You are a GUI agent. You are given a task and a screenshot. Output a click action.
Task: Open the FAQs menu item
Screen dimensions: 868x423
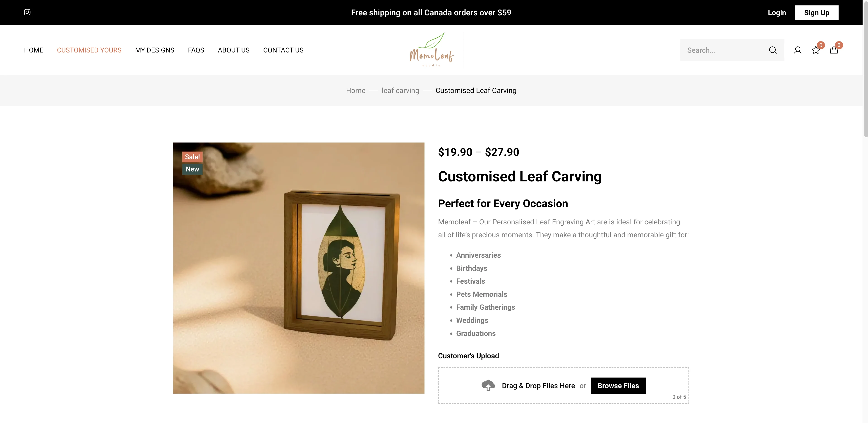[196, 50]
